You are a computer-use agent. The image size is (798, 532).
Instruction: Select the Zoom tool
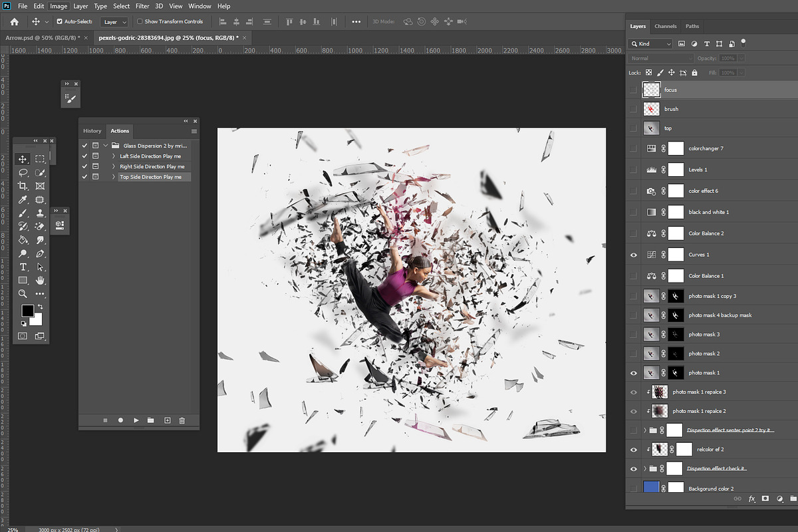tap(23, 293)
